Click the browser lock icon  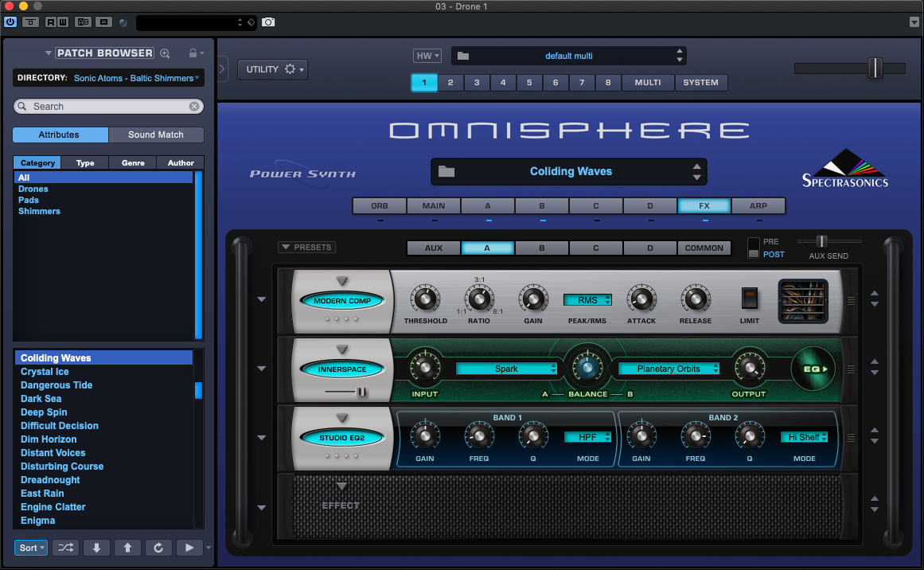193,53
